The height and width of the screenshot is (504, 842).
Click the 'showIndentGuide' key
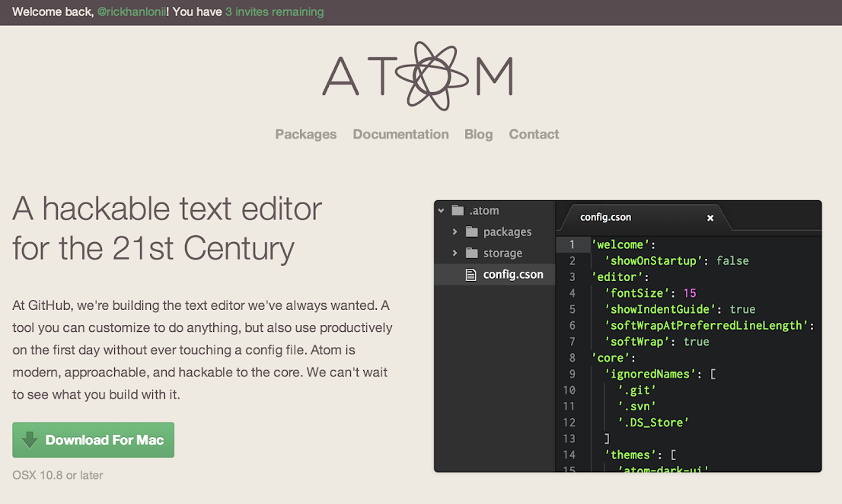tap(660, 309)
